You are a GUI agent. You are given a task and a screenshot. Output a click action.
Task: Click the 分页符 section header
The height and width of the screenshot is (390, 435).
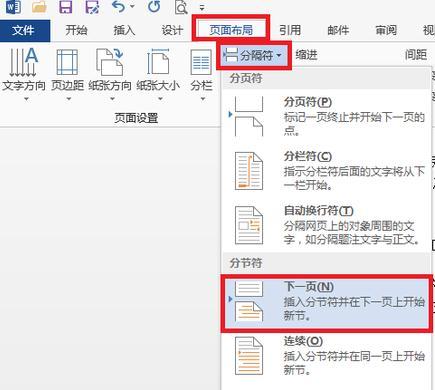click(246, 79)
